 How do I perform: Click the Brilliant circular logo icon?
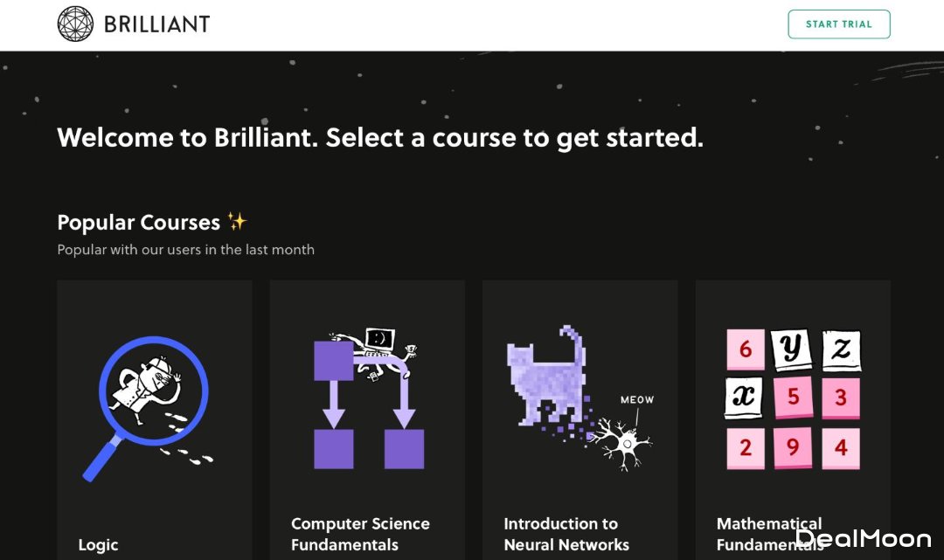[x=75, y=24]
